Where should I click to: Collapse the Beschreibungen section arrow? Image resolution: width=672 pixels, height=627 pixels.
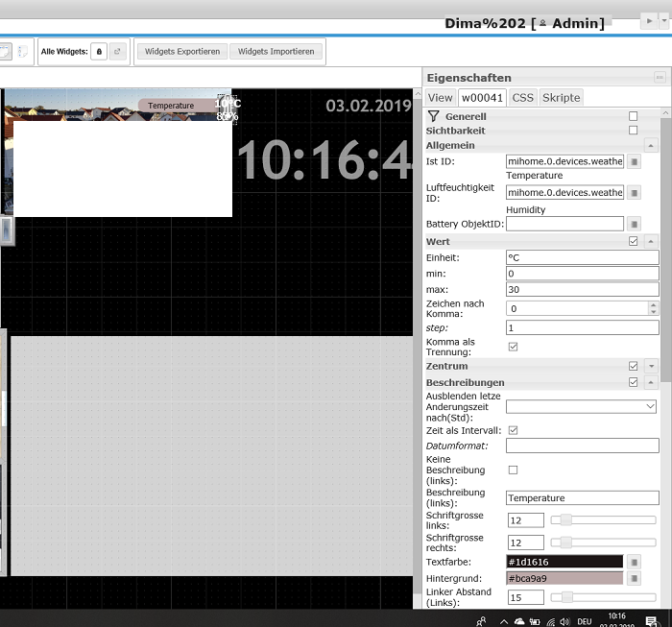click(651, 382)
